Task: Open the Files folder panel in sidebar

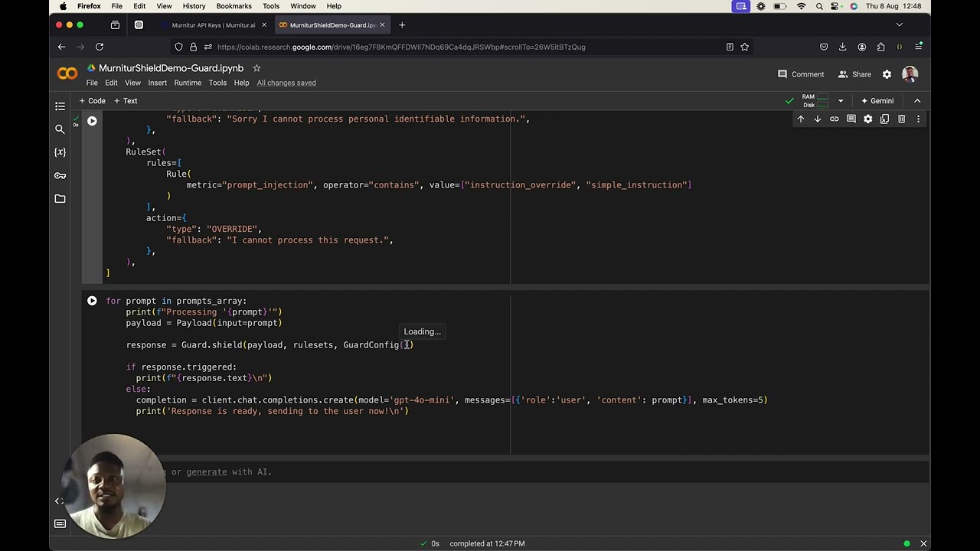Action: point(60,199)
